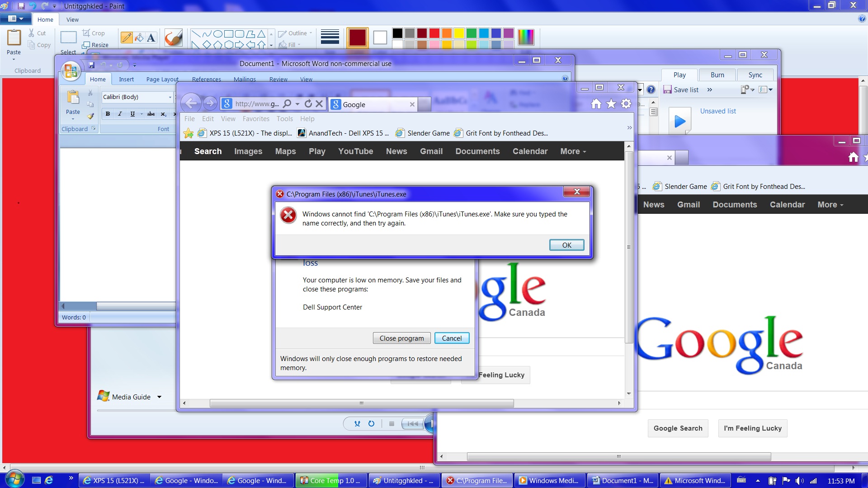Toggle Bold formatting in Word

click(x=108, y=114)
